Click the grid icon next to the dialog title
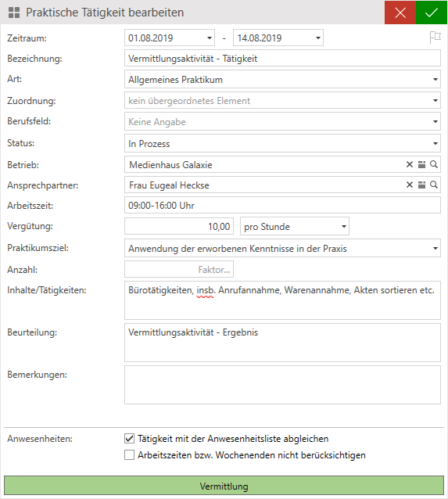Viewport: 448px width, 499px height. [14, 13]
